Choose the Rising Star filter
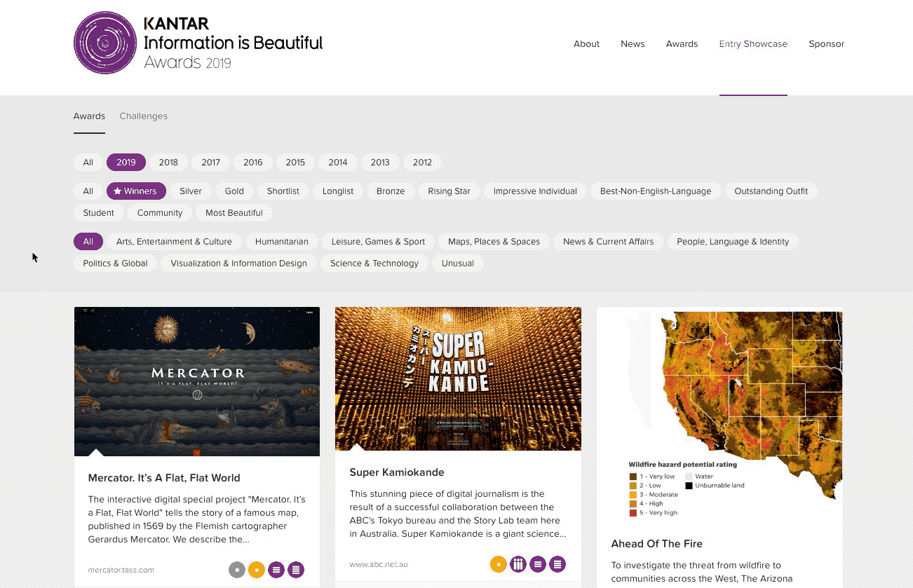 point(449,191)
